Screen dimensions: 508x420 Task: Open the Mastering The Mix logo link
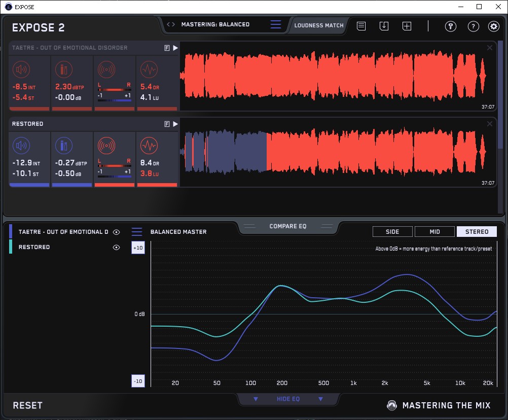pos(439,405)
